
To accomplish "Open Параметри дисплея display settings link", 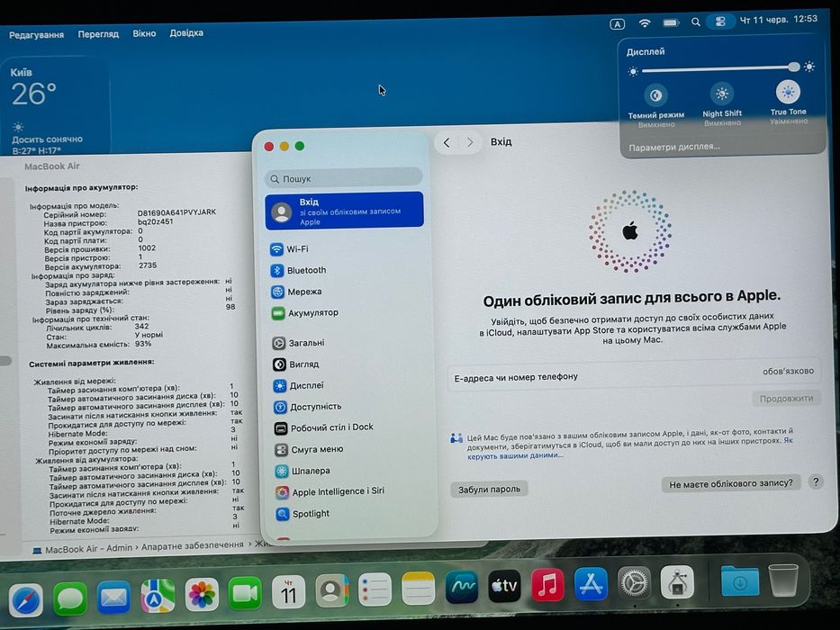I will (x=674, y=148).
